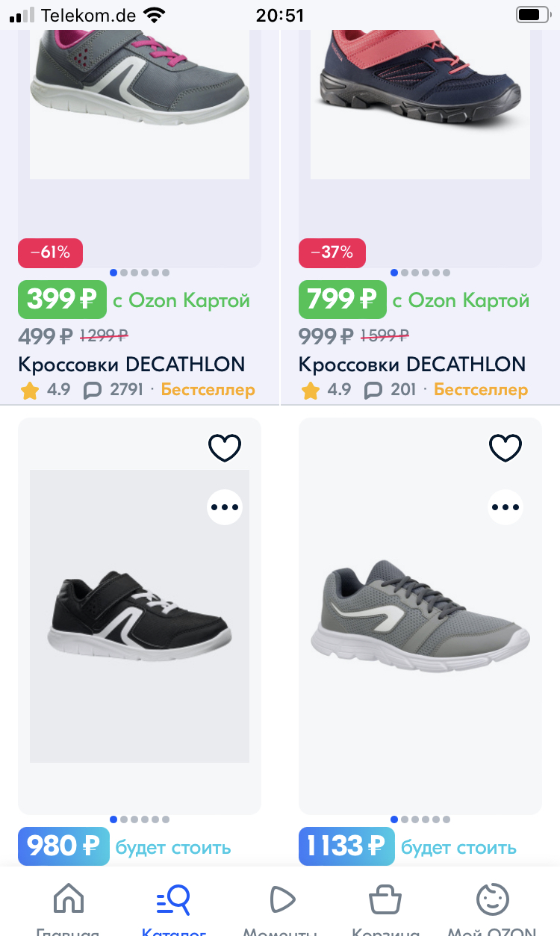The image size is (560, 936).
Task: Open the gray lace-up sneaker product image
Action: pyautogui.click(x=420, y=616)
